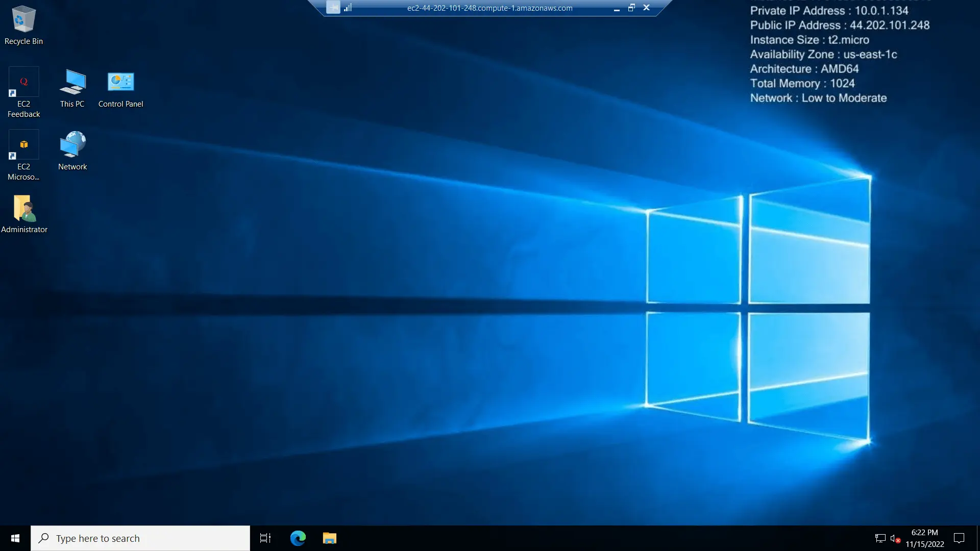Open the notification Action Center
This screenshot has width=980, height=551.
point(959,538)
